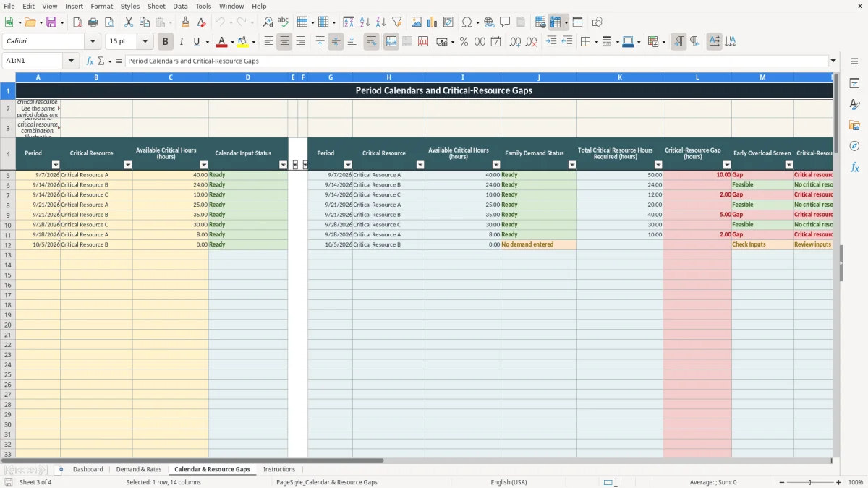Viewport: 868px width, 488px height.
Task: Open the File menu
Action: tap(9, 6)
